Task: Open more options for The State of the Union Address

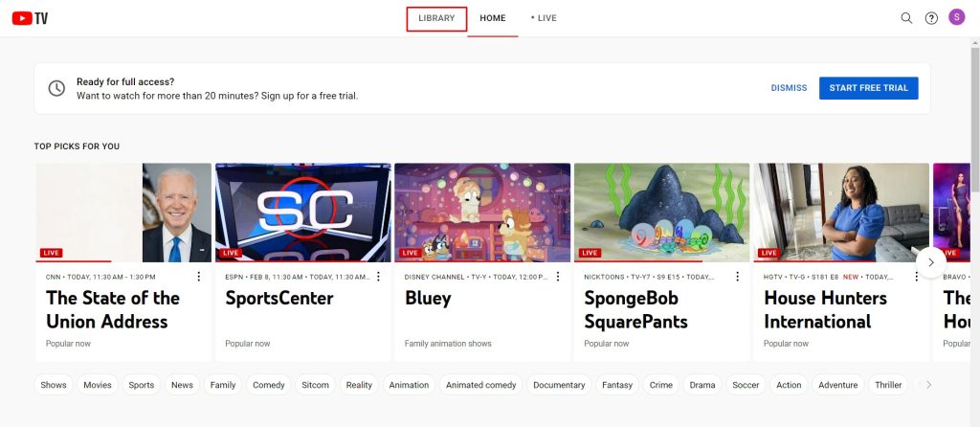Action: (x=199, y=277)
